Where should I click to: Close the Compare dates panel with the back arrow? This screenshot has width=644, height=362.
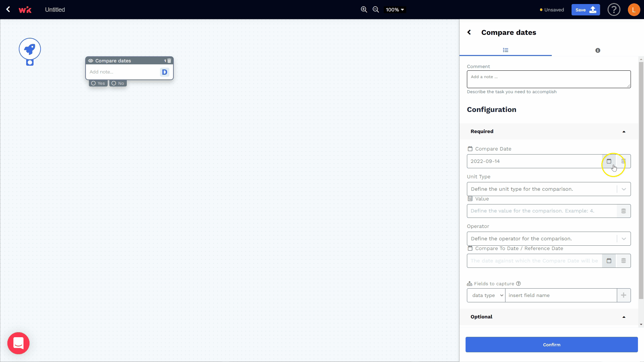469,32
